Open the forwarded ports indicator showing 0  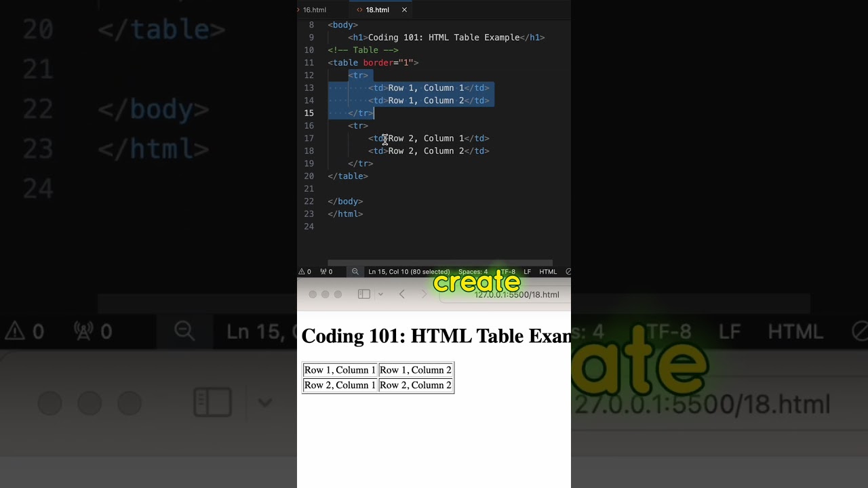(326, 272)
